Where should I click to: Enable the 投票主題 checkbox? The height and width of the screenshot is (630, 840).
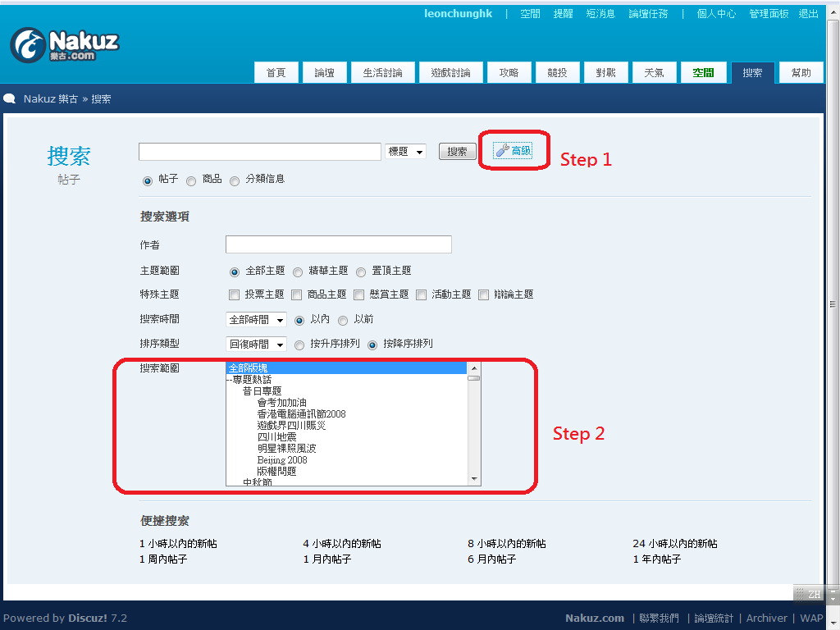[235, 294]
